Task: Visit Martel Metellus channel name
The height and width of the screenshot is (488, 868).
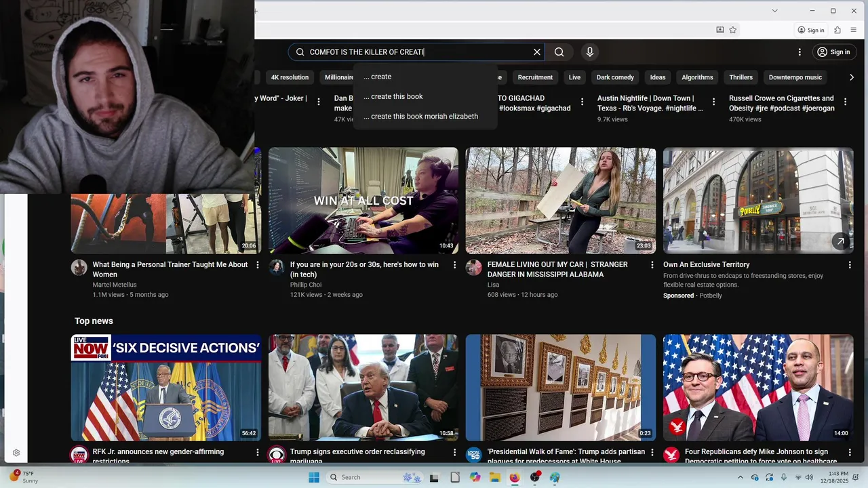Action: point(115,285)
